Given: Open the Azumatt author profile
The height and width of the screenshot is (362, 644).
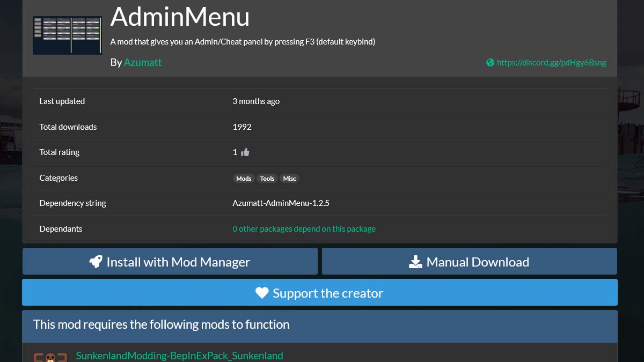Looking at the screenshot, I should pos(143,62).
